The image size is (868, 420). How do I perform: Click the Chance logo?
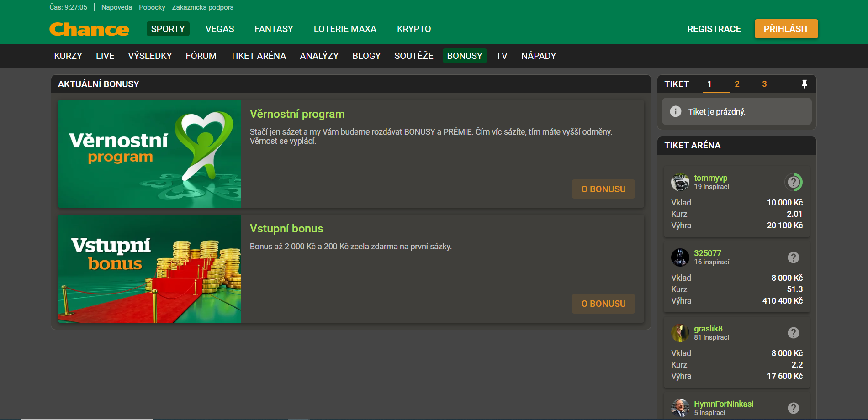[89, 29]
